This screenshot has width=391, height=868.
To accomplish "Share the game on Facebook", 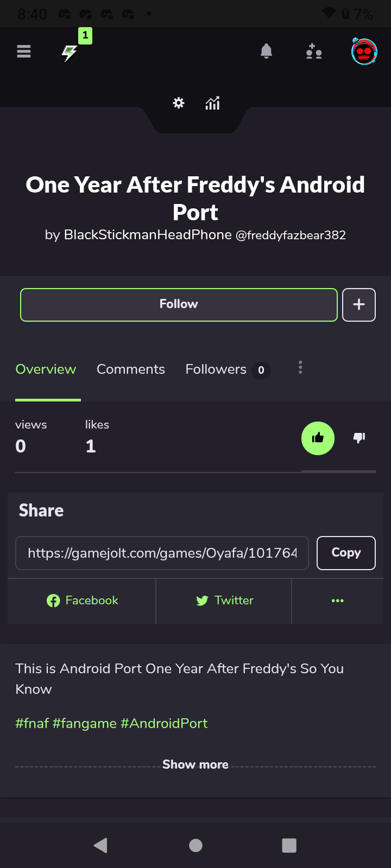I will (82, 601).
